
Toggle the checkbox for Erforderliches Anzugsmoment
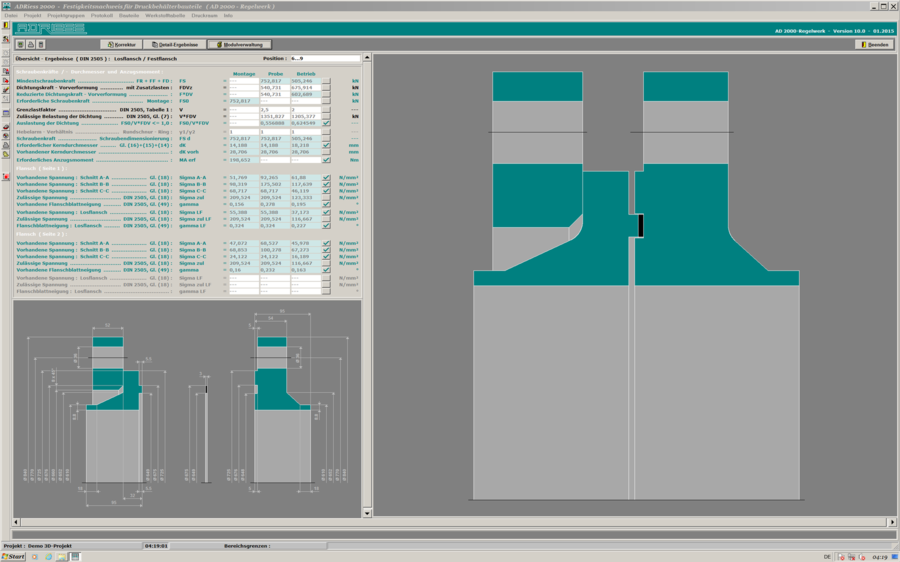(x=326, y=160)
